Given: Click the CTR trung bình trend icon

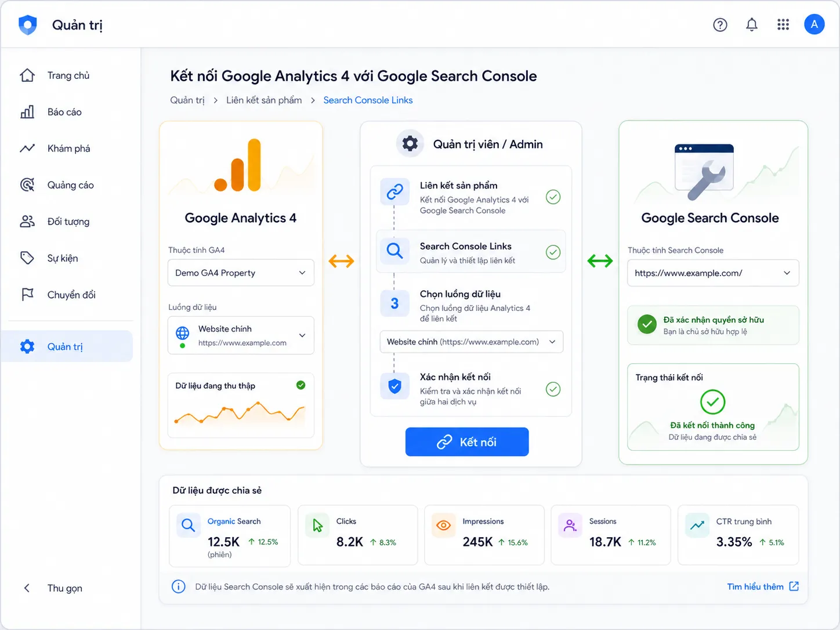Looking at the screenshot, I should click(x=697, y=526).
